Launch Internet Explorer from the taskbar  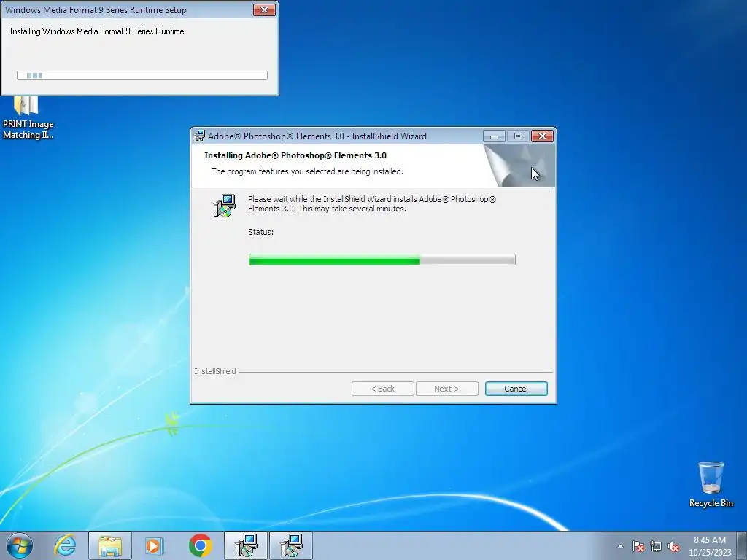tap(65, 545)
